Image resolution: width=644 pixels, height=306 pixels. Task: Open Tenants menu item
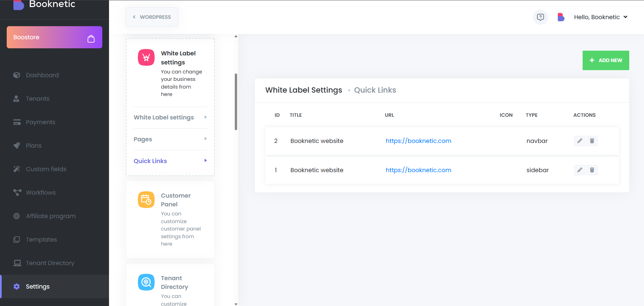tap(54, 99)
